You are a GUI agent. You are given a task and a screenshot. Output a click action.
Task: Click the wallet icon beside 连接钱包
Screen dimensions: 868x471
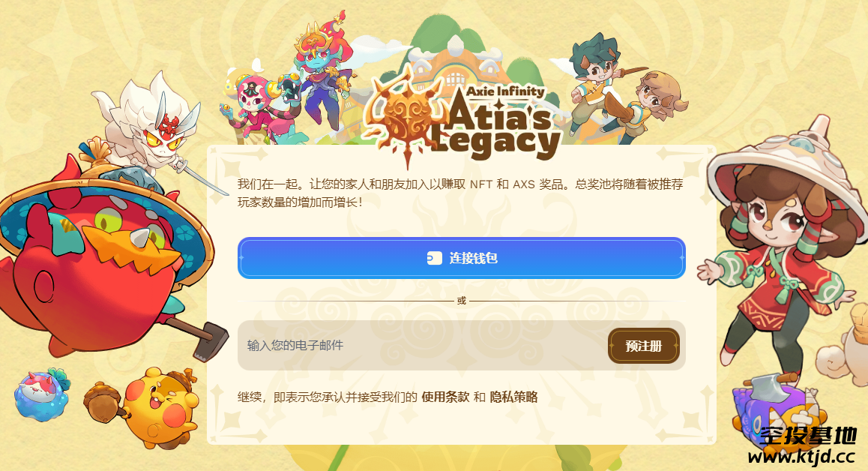point(435,258)
